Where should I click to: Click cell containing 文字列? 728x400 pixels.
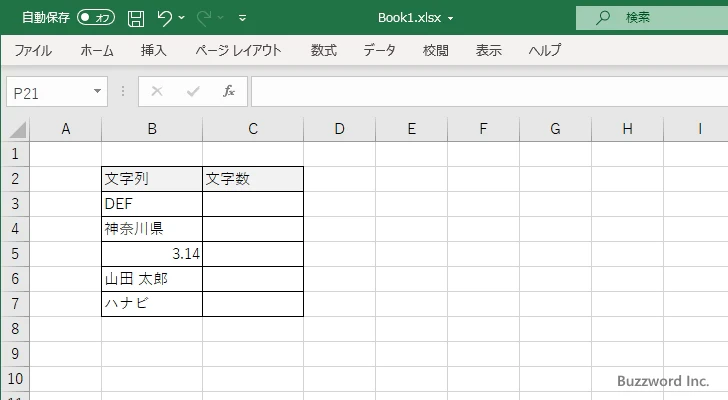[152, 179]
